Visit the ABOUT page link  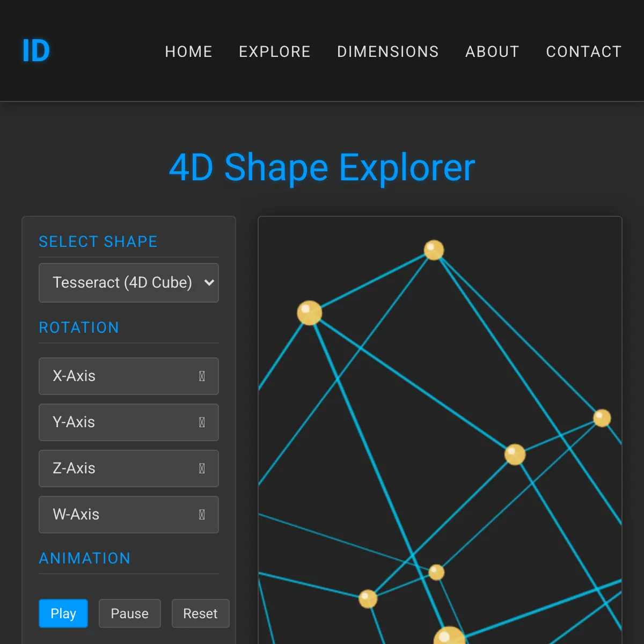click(492, 52)
